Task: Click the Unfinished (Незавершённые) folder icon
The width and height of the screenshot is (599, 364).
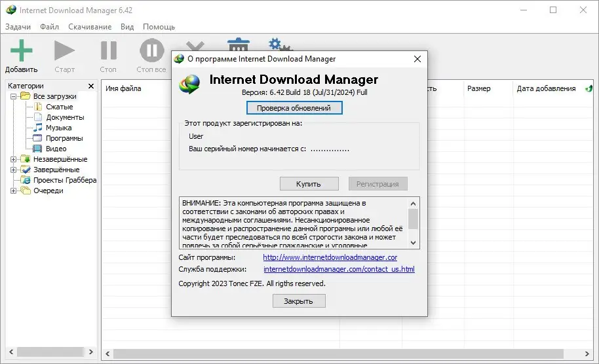Action: (x=25, y=158)
